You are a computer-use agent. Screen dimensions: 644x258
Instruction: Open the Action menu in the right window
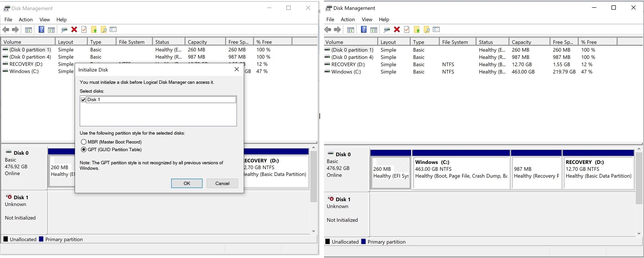coord(348,20)
